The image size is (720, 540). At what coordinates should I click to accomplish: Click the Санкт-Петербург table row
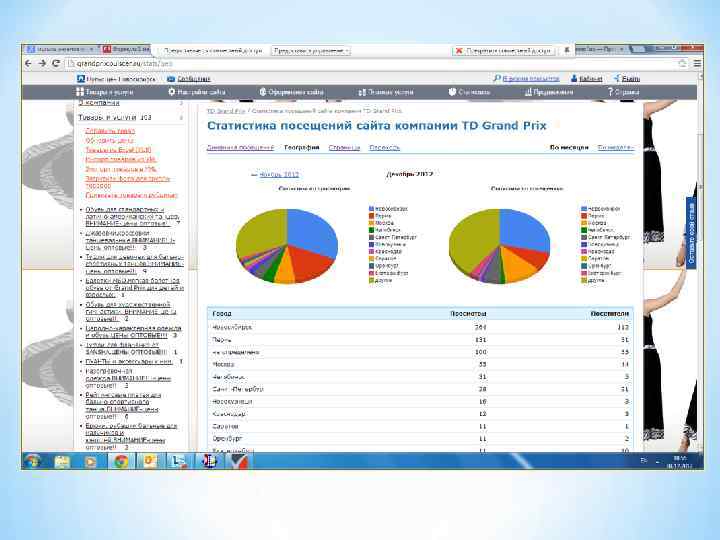click(x=420, y=389)
